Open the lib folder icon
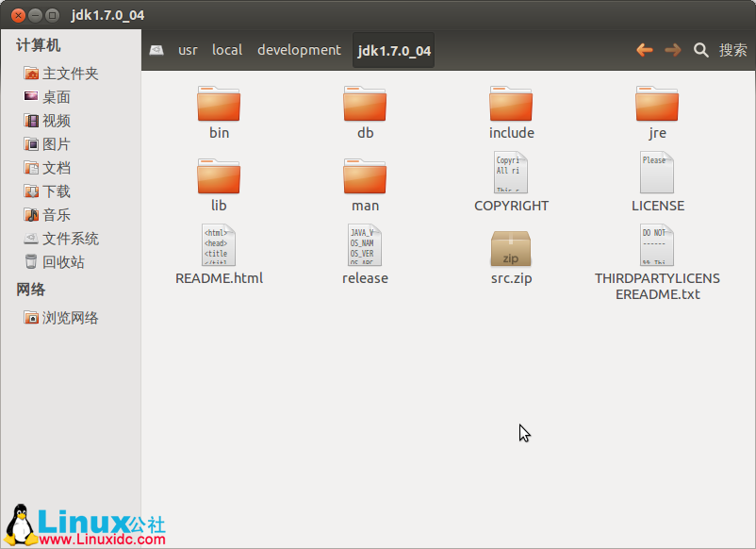This screenshot has height=549, width=756. [x=219, y=176]
